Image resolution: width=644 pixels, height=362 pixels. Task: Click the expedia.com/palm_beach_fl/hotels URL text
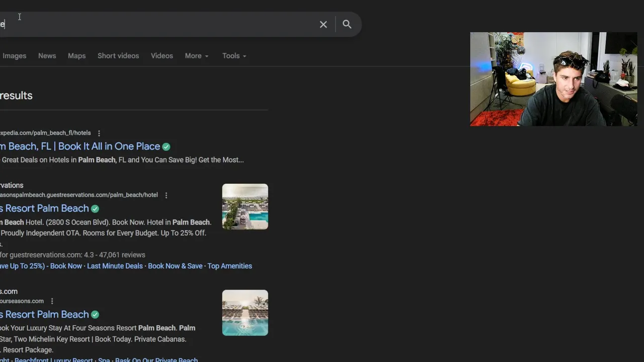[45, 133]
